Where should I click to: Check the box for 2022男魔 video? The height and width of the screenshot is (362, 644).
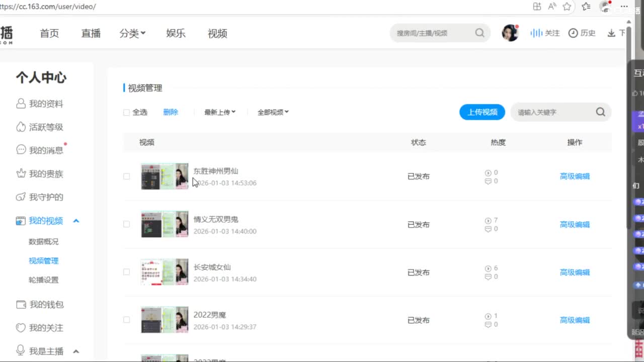(126, 320)
